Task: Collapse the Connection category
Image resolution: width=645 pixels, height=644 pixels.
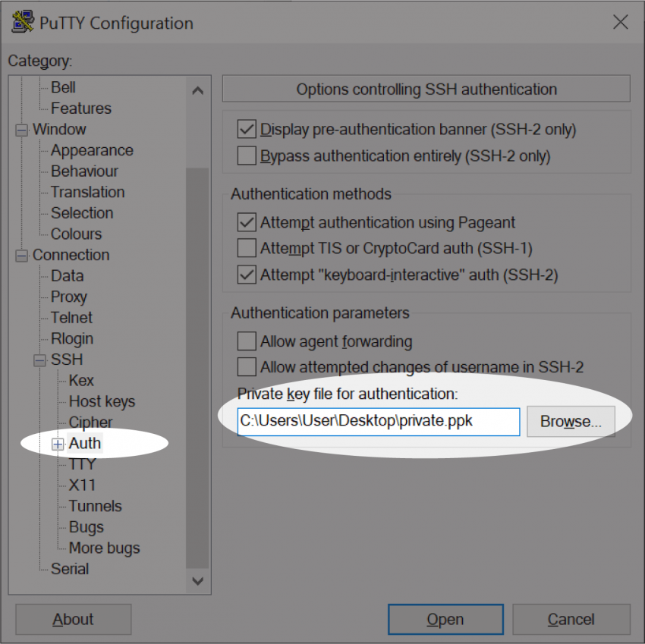Action: click(x=20, y=255)
